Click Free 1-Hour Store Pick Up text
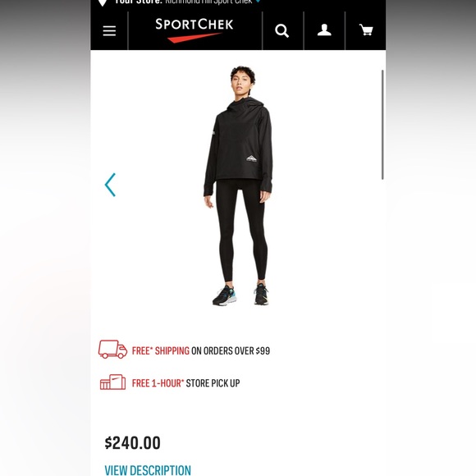The image size is (476, 476). 185,383
